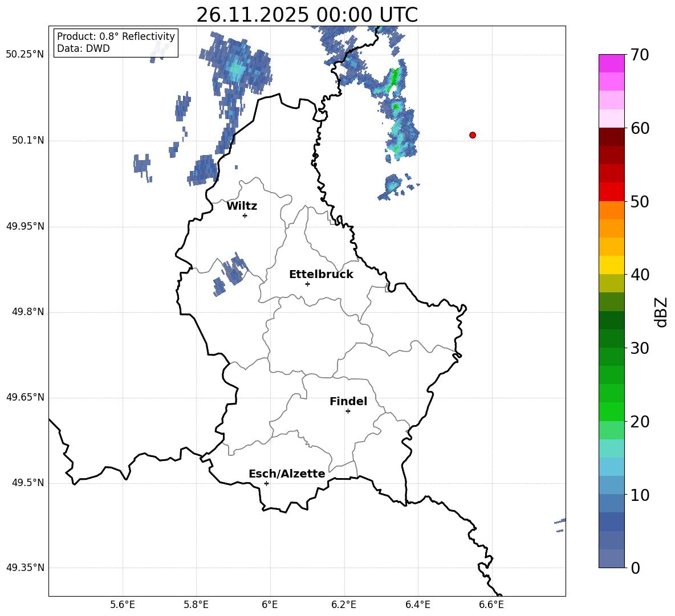This screenshot has height=616, width=675.
Task: Click the 49.5°N latitude label
Action: click(28, 483)
